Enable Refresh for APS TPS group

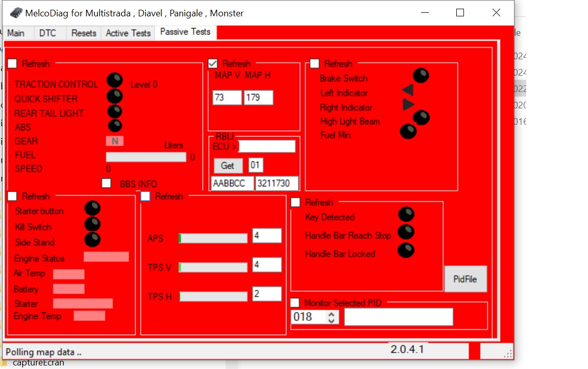pyautogui.click(x=145, y=196)
